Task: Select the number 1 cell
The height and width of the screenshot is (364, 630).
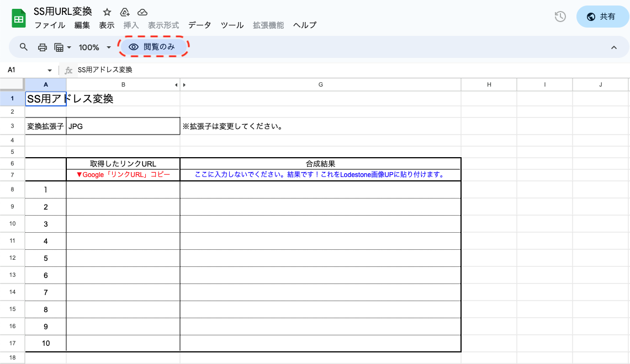Action: click(46, 189)
